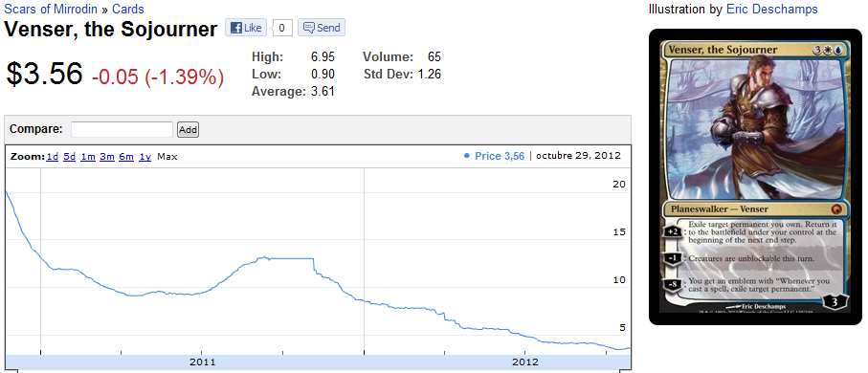The image size is (868, 373).
Task: Click the blue Price legend dot
Action: pos(466,156)
